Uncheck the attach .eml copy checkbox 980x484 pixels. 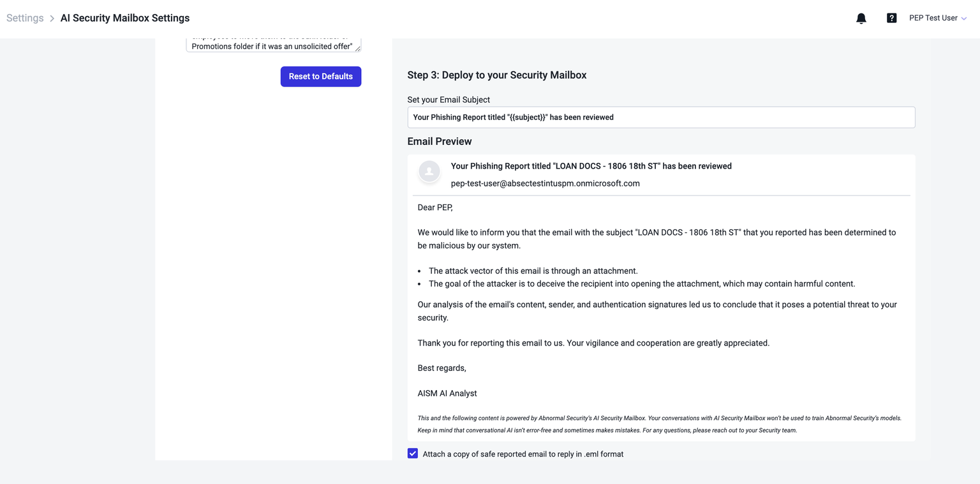[413, 453]
